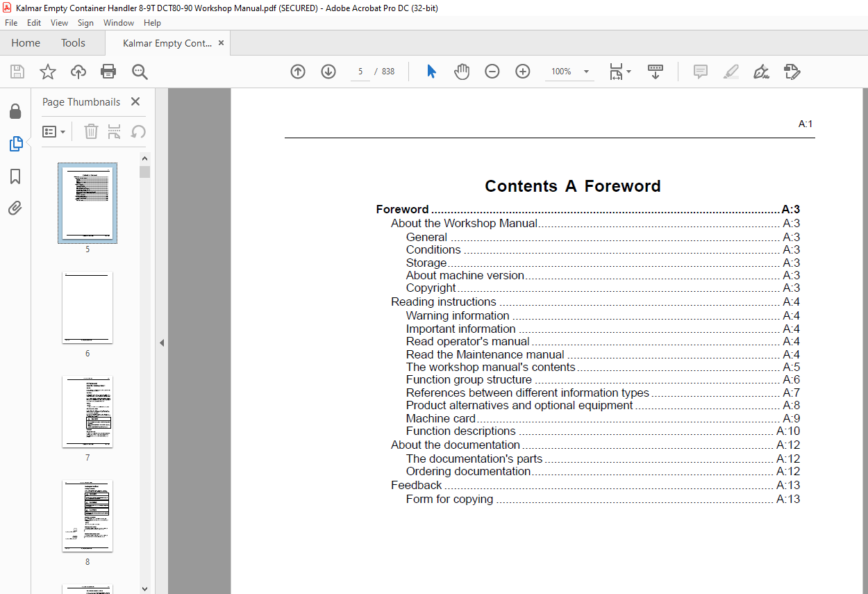Screen dimensions: 868x594
Task: Jump to Reading instructions entry
Action: (595, 302)
